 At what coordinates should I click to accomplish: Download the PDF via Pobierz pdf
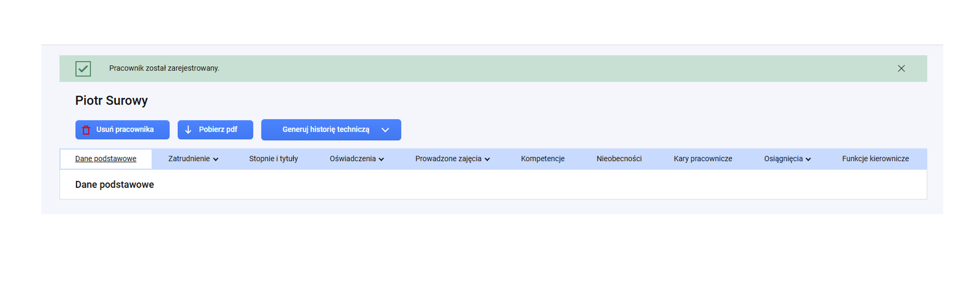click(216, 130)
